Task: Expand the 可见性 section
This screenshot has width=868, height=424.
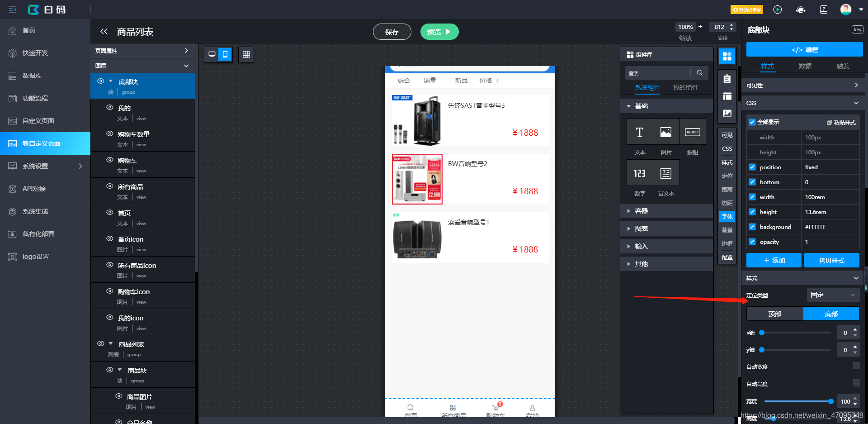Action: [x=803, y=85]
